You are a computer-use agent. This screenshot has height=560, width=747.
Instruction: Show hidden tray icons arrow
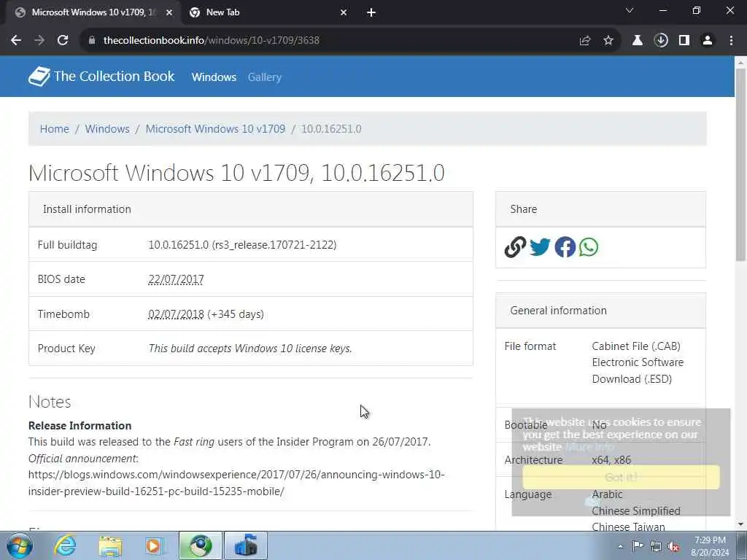620,547
